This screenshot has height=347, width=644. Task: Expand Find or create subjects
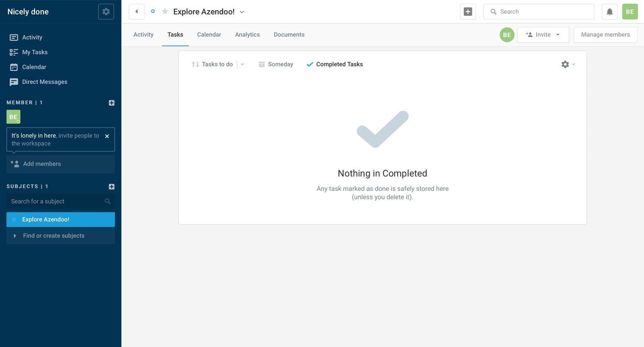60,236
